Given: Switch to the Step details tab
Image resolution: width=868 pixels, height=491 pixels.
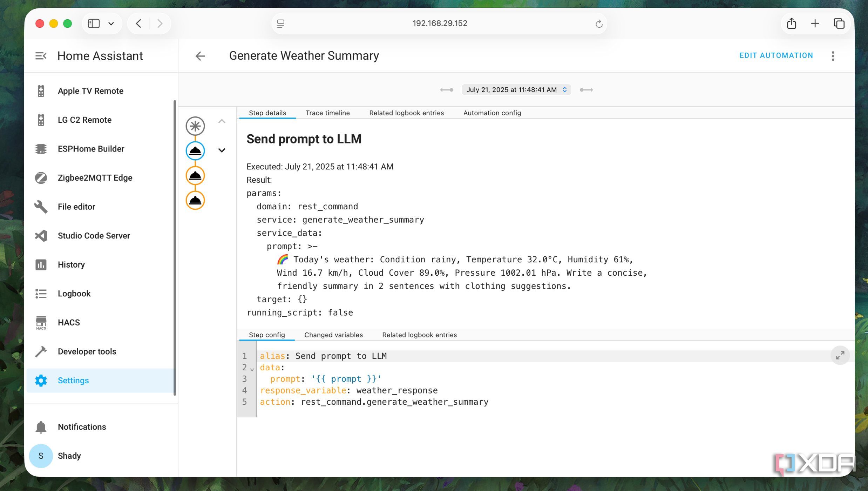Looking at the screenshot, I should [x=267, y=113].
